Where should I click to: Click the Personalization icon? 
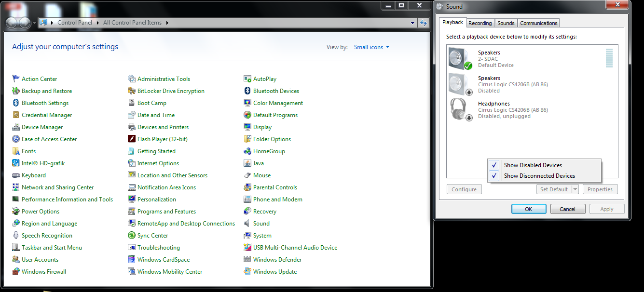point(132,199)
